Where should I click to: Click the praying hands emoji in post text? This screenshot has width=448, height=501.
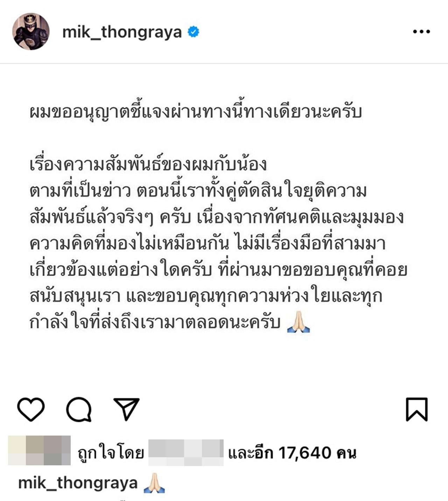click(x=299, y=322)
